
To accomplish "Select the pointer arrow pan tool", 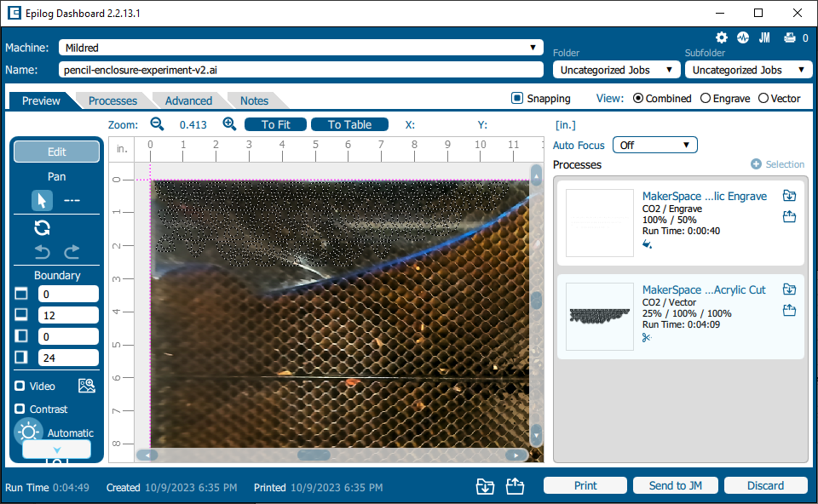I will (x=42, y=200).
